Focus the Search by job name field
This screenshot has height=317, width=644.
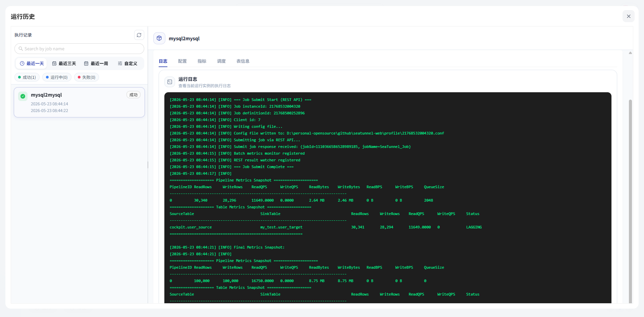79,49
